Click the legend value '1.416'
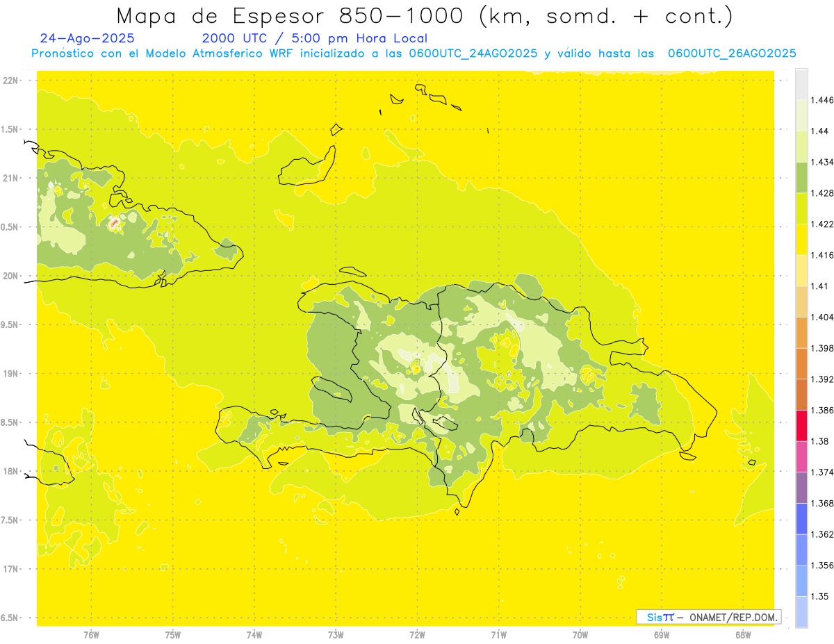The image size is (834, 644). coord(822,255)
